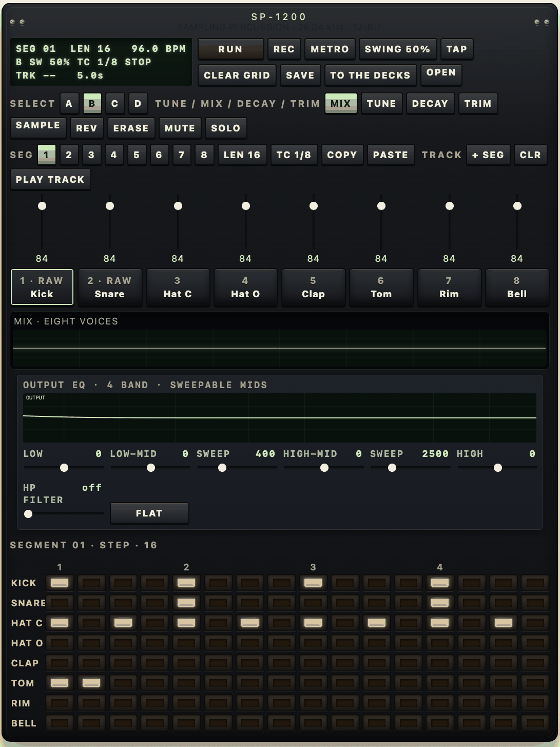560x747 pixels.
Task: Toggle the METRO metronome
Action: (x=330, y=49)
